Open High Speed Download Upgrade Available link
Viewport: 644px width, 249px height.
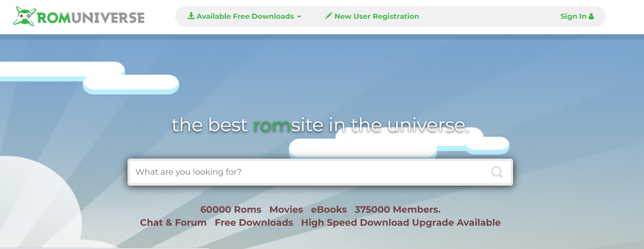click(x=401, y=223)
